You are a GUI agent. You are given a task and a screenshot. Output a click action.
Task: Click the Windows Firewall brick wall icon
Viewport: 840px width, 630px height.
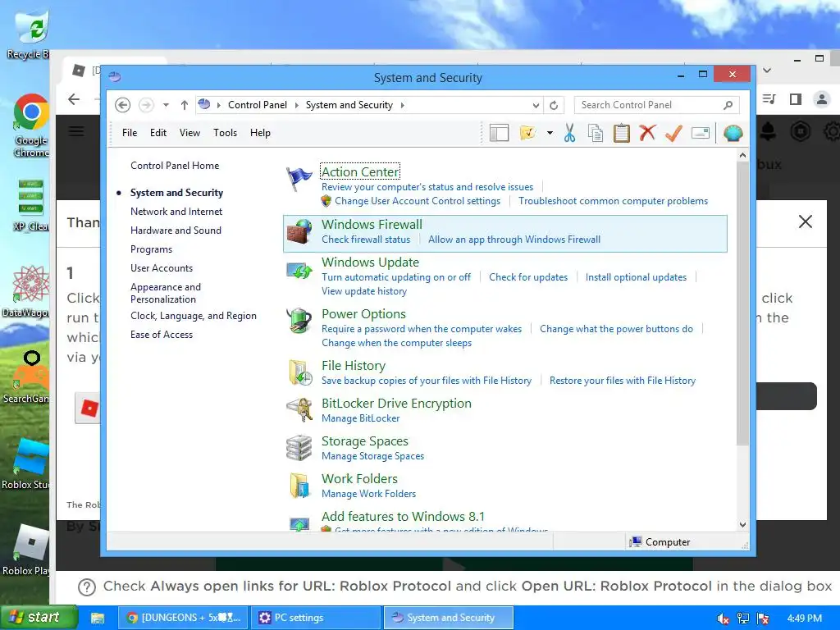point(299,232)
